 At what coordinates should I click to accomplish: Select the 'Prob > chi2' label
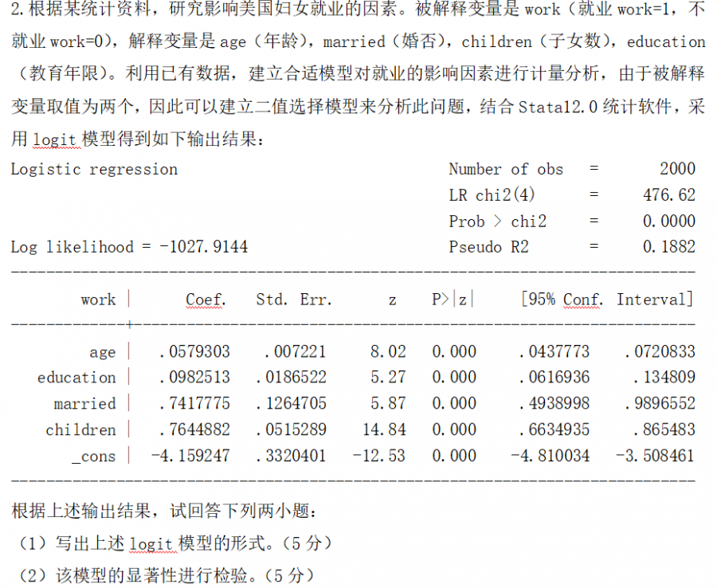tap(497, 221)
